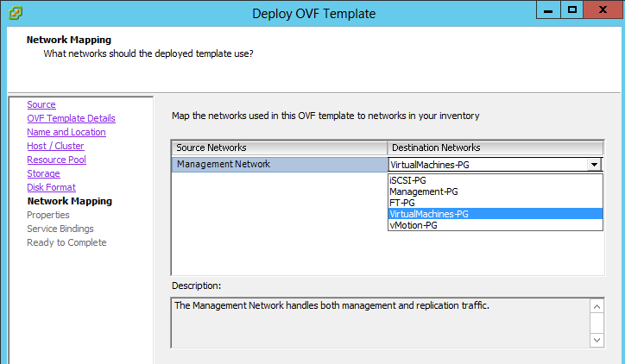Select iSCSI-PG from the network list

(x=410, y=180)
